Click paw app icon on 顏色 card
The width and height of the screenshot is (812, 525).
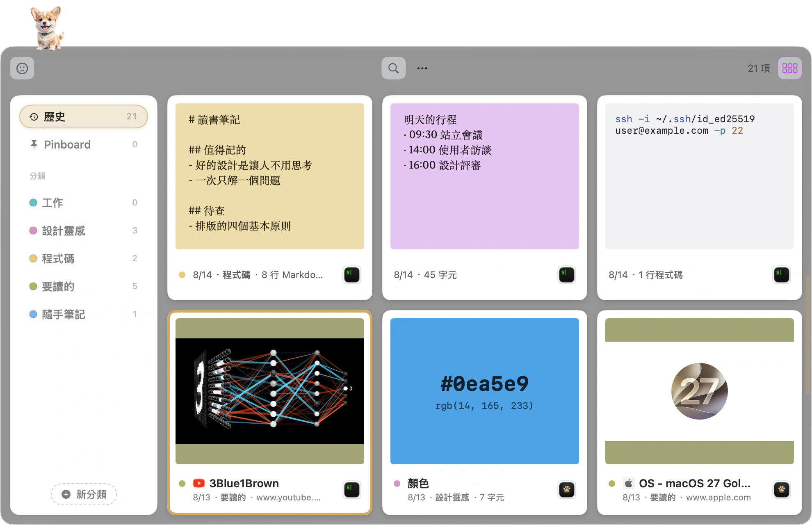[x=567, y=489]
